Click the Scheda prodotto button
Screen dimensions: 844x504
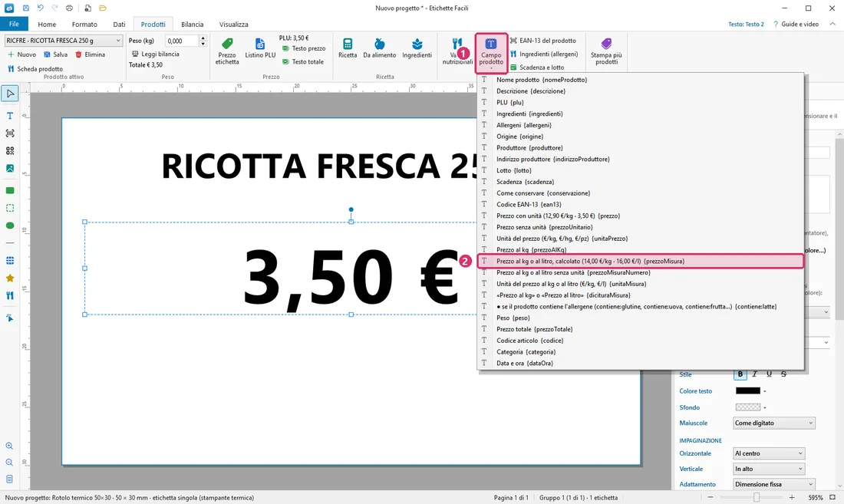click(35, 69)
